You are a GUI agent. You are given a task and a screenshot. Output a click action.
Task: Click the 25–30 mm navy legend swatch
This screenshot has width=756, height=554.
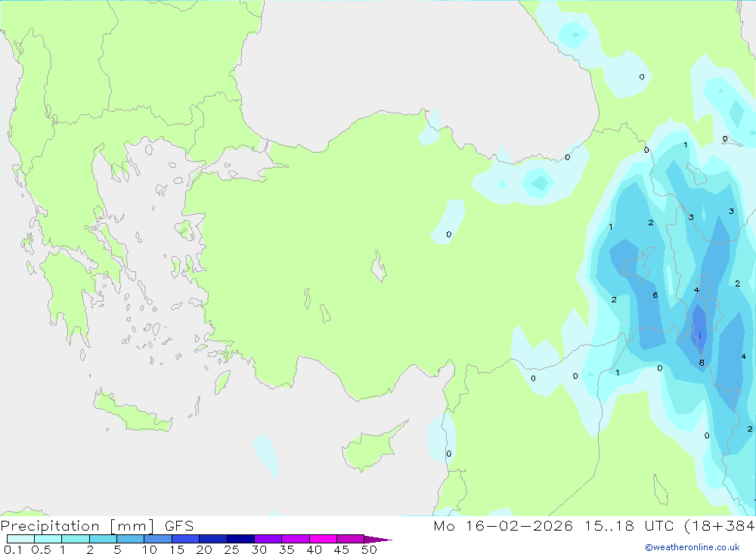pos(240,539)
